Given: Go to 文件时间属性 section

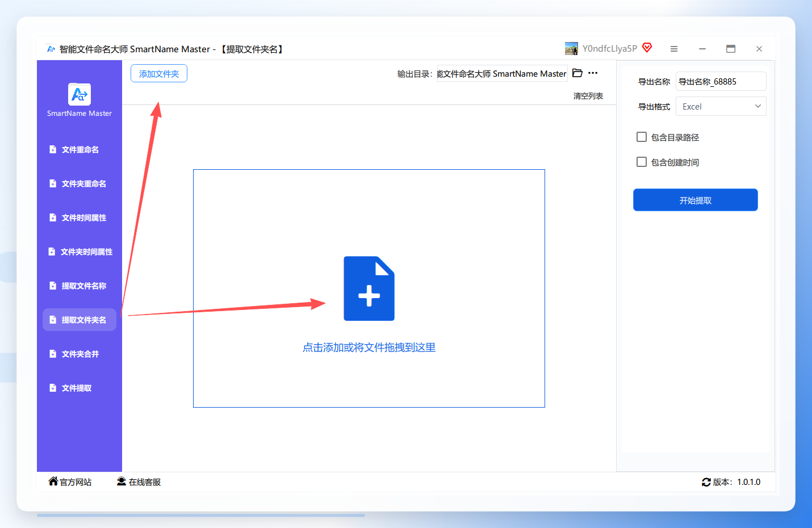Looking at the screenshot, I should click(79, 217).
